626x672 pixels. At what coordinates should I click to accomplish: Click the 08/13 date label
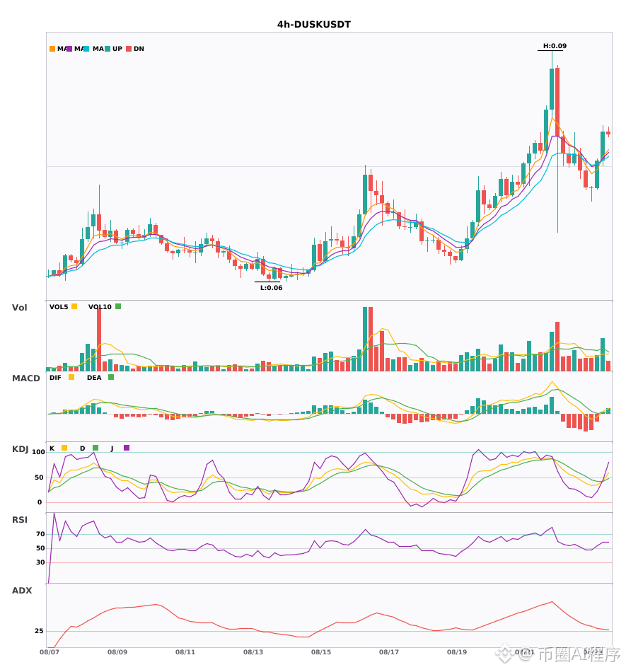253,652
